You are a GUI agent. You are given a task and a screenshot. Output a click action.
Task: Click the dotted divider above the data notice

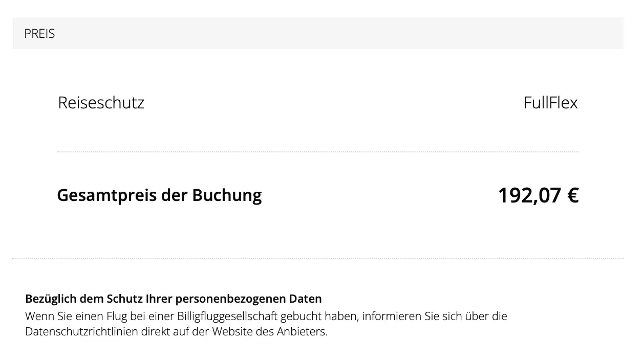click(317, 258)
